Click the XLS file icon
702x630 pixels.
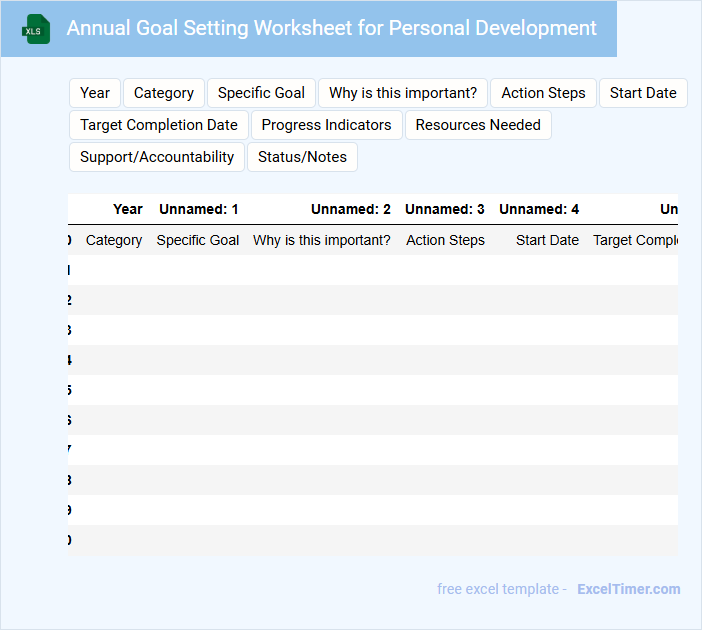[36, 29]
